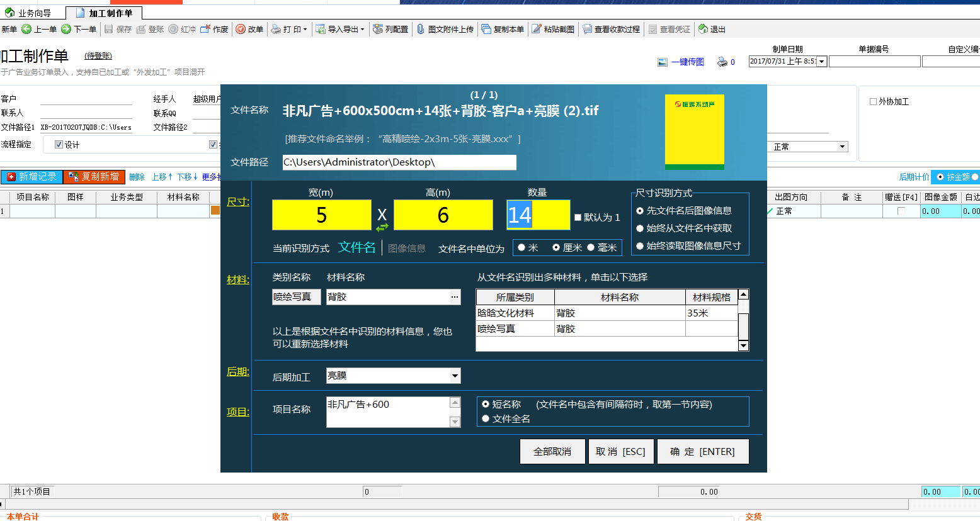Check the 外协加工 checkbox
This screenshot has width=980, height=521.
click(874, 101)
